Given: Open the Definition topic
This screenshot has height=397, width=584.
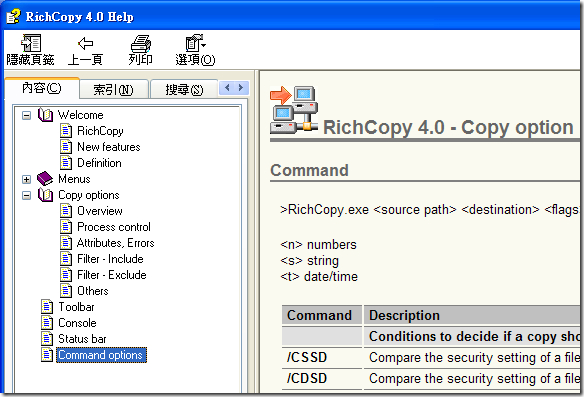Looking at the screenshot, I should click(99, 163).
